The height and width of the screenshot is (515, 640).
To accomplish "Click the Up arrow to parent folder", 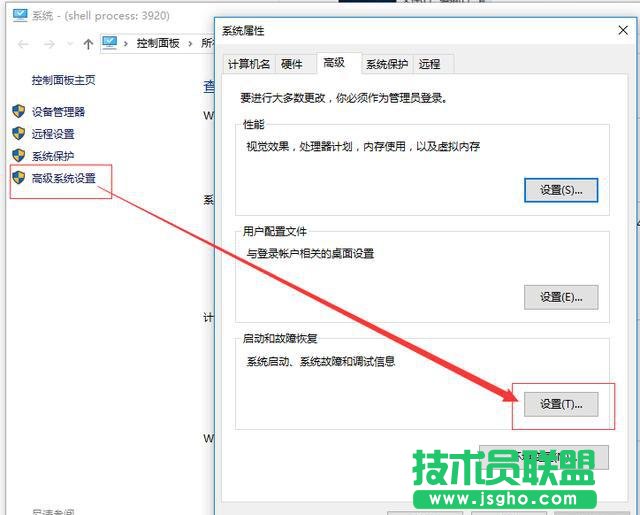I will click(88, 44).
